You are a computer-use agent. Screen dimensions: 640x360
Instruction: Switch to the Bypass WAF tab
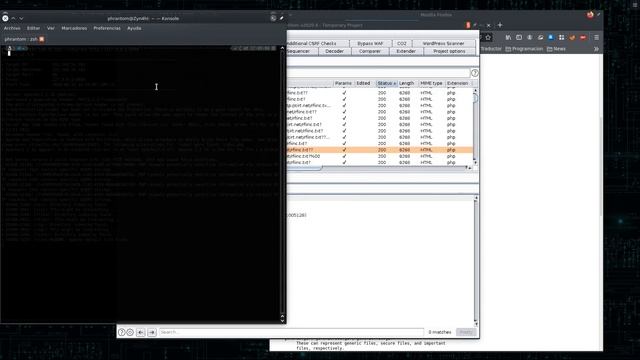[370, 43]
